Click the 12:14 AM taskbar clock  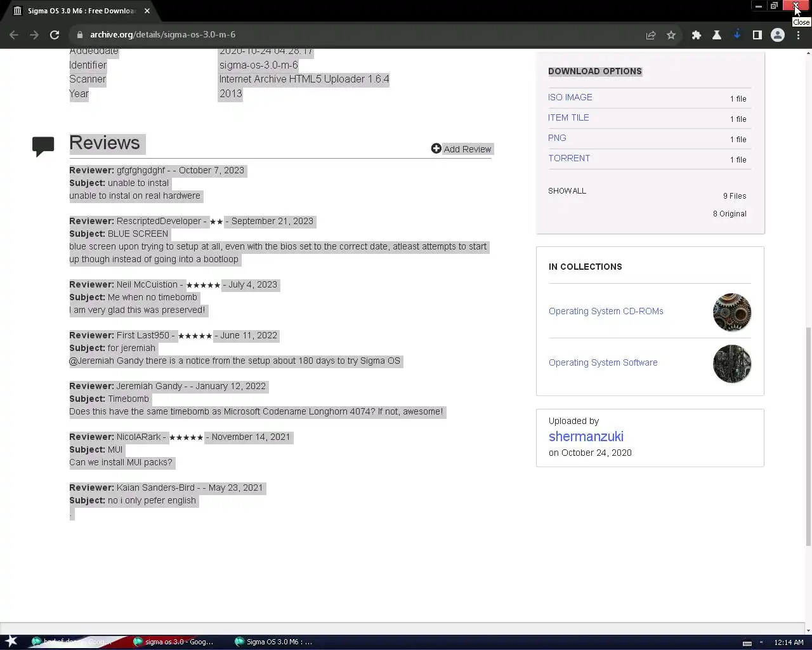789,642
